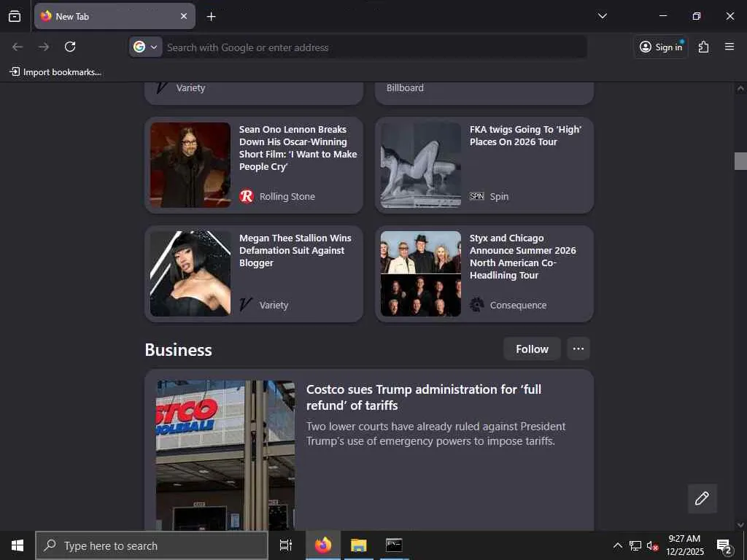
Task: Open the FKA twigs 2026 Tour article
Action: pos(525,136)
